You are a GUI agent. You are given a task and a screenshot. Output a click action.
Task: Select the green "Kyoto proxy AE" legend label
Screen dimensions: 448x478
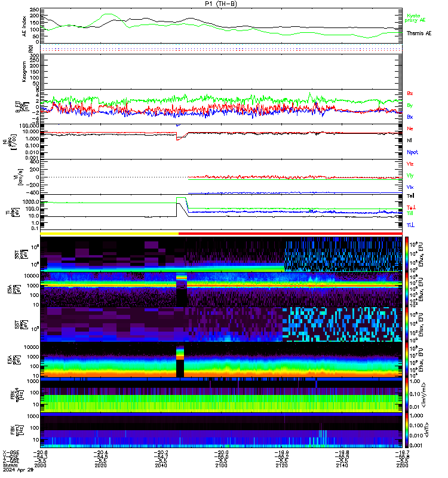click(x=415, y=18)
